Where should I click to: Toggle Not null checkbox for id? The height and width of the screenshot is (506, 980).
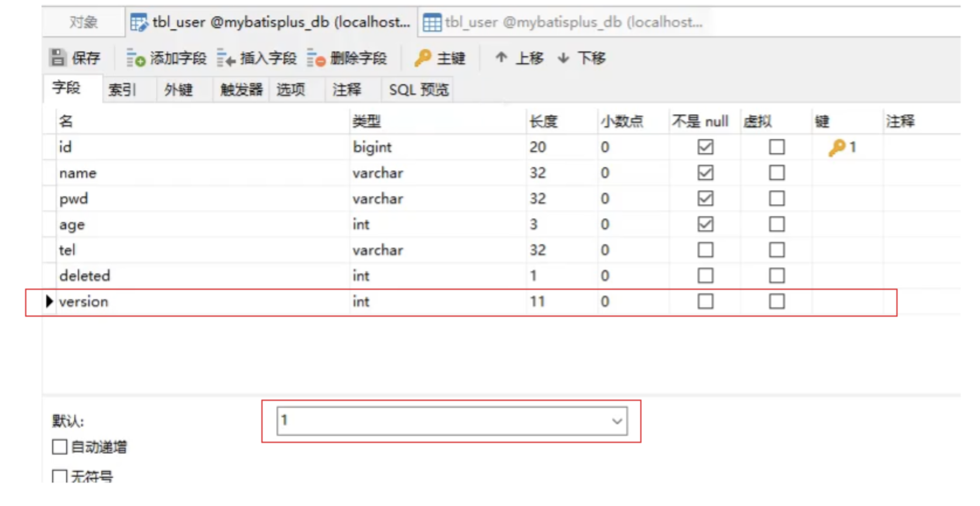click(x=705, y=147)
